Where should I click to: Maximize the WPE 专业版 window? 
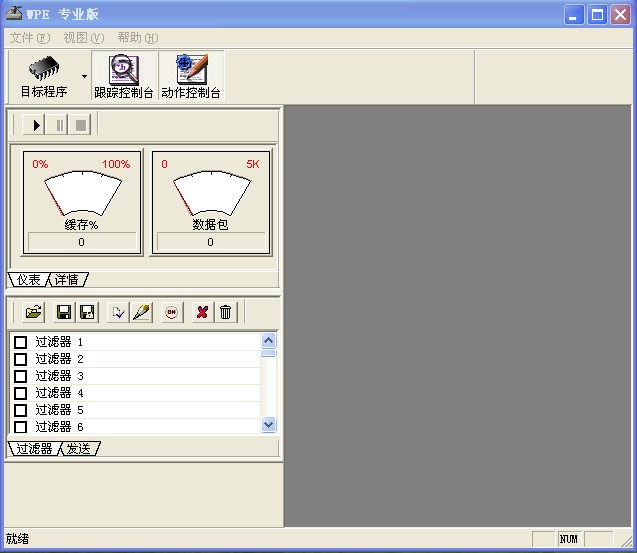[597, 15]
